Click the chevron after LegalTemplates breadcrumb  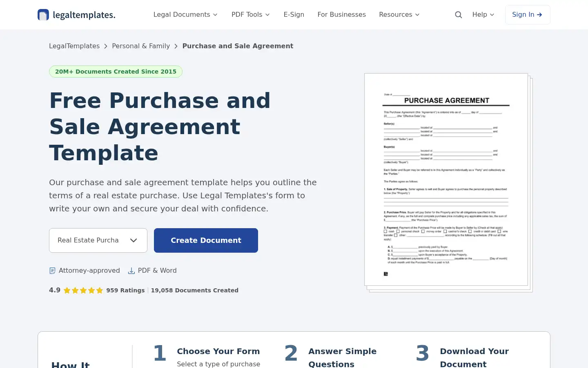coord(106,46)
